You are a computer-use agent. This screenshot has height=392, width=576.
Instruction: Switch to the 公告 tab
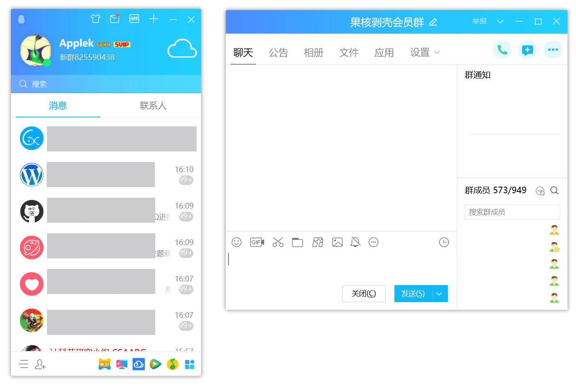278,53
